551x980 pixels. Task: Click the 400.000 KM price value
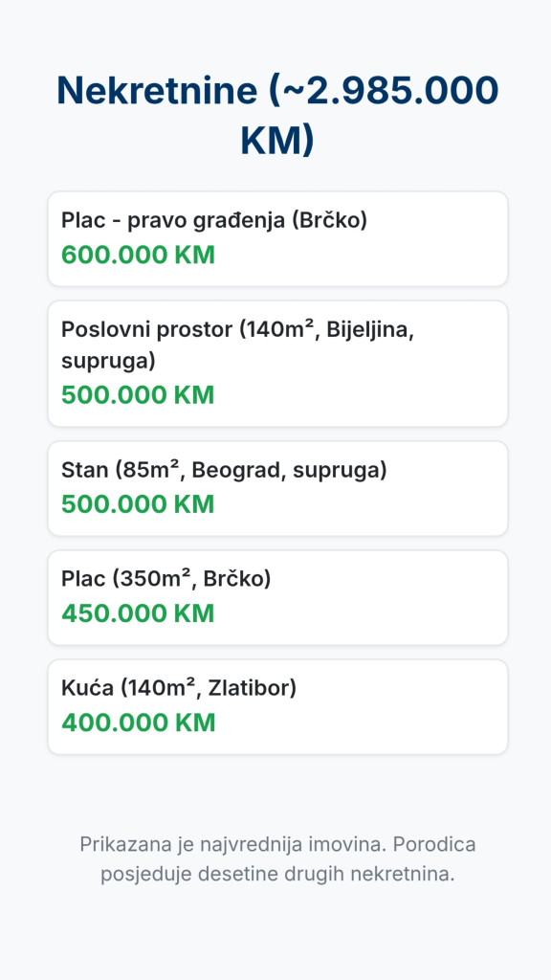(x=138, y=723)
